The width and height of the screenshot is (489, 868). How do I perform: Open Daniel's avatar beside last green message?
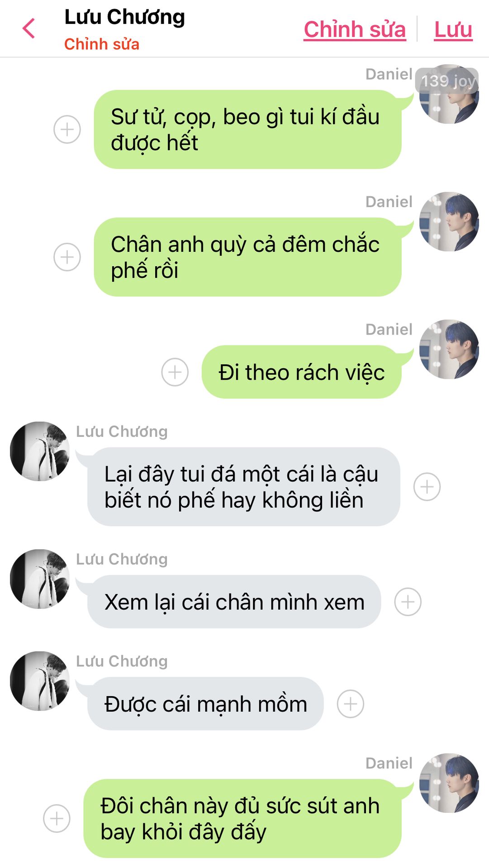click(449, 783)
